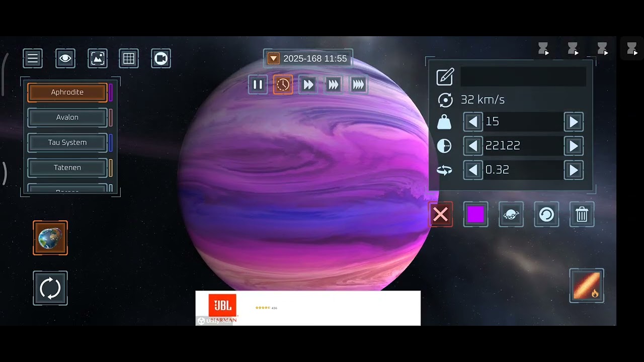Delete the planet with trash icon
This screenshot has height=362, width=644.
(582, 215)
